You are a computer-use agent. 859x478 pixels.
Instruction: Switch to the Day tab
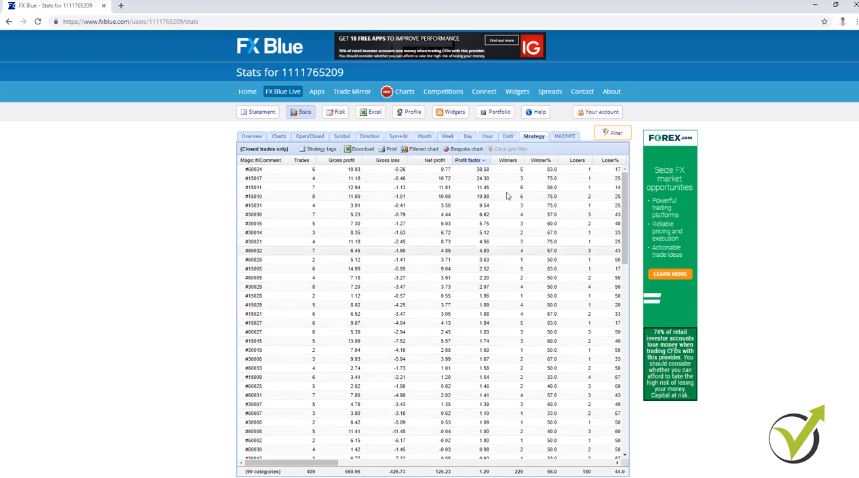[468, 136]
